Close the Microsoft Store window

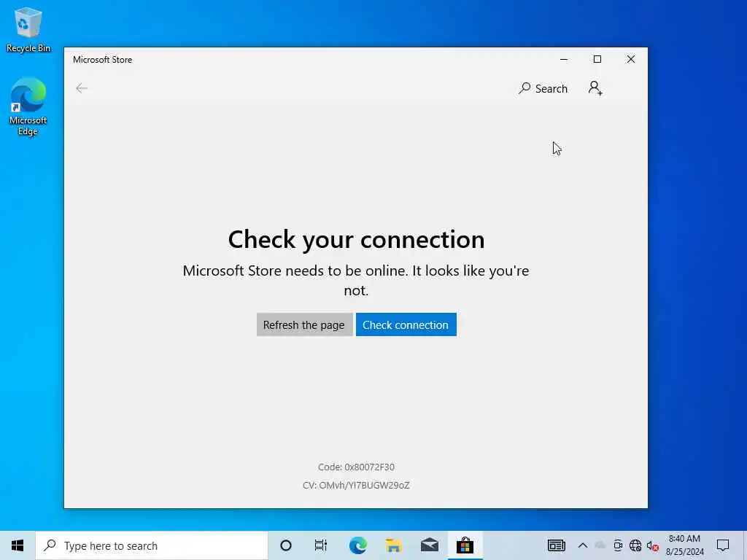pyautogui.click(x=631, y=59)
